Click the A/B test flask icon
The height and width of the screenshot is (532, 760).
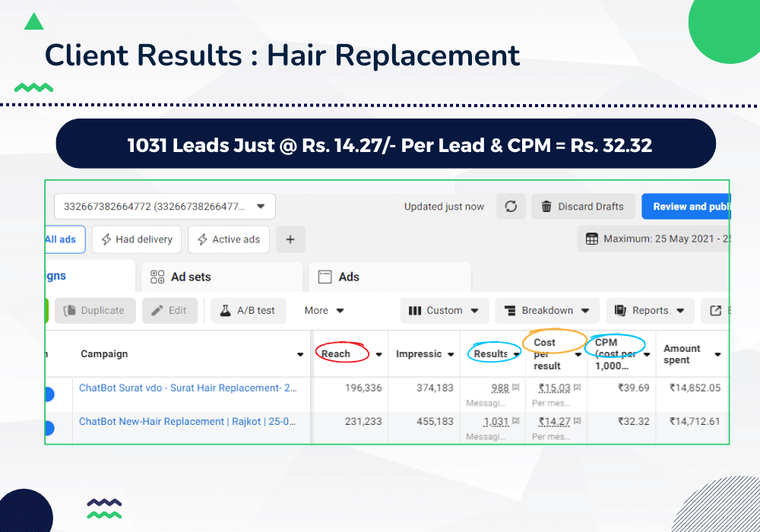point(225,310)
